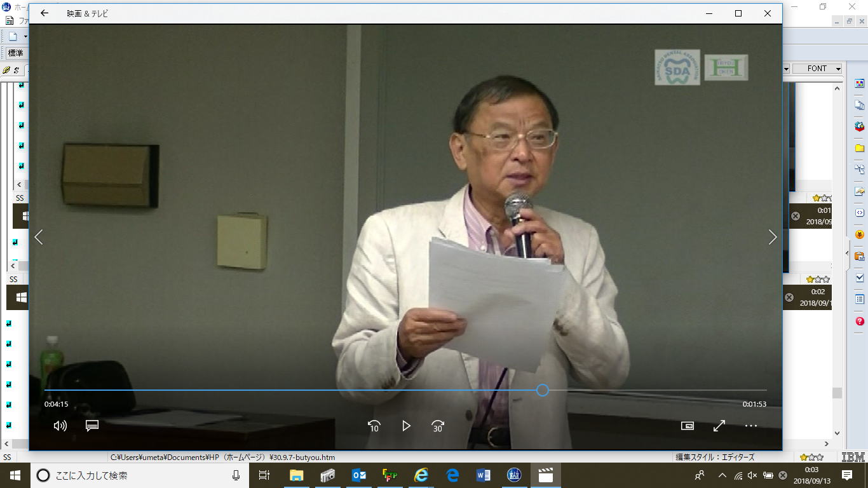Image resolution: width=868 pixels, height=488 pixels.
Task: Open File Explorer from the taskbar
Action: pyautogui.click(x=296, y=475)
